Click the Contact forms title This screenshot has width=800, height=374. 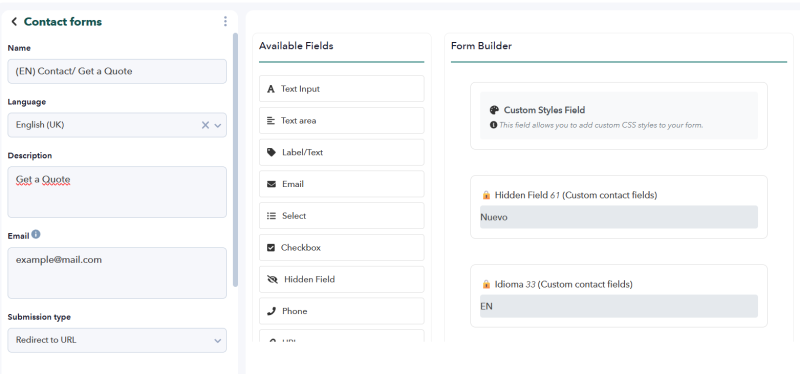coord(63,21)
